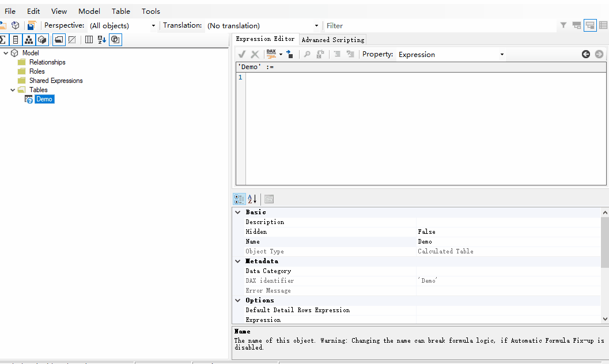Viewport: 609px width, 364px height.
Task: Click the Demo calculated table icon
Action: [x=29, y=99]
